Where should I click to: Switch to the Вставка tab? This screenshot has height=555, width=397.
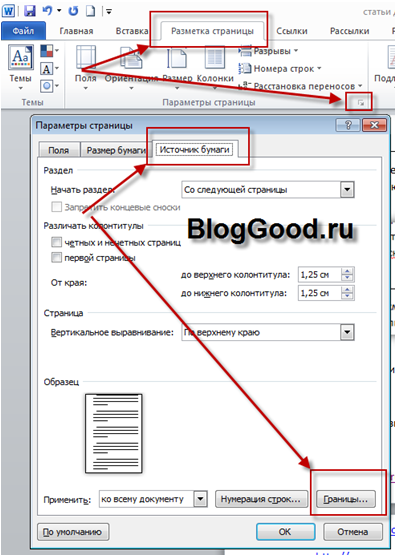(132, 31)
